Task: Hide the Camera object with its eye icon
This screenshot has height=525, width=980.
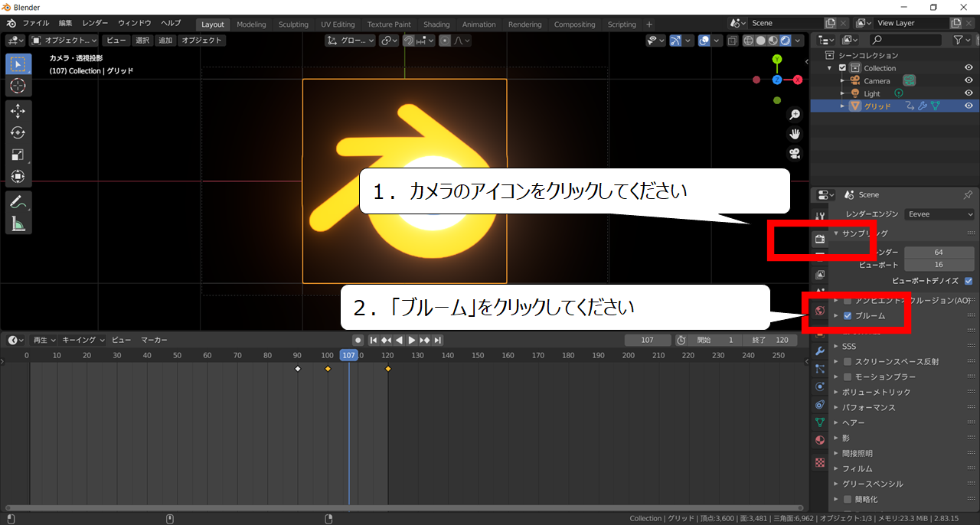Action: (969, 81)
